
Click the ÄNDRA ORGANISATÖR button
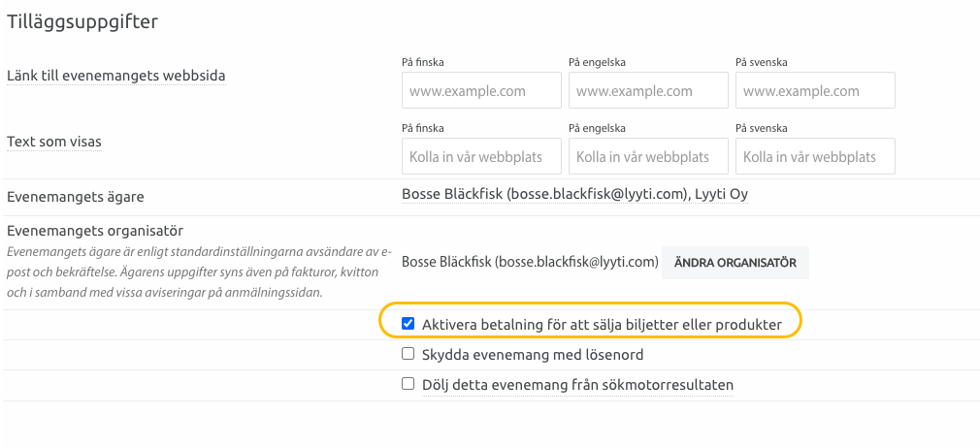point(735,262)
